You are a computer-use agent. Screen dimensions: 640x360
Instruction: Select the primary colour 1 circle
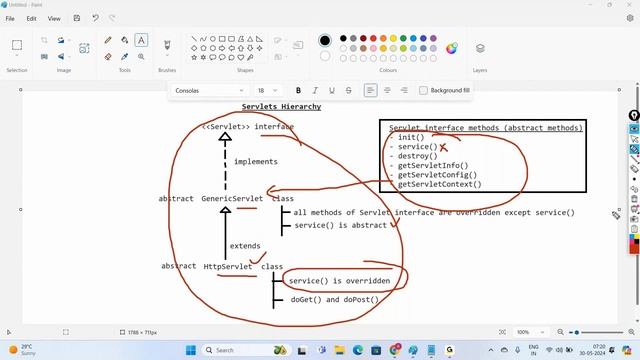pos(325,40)
